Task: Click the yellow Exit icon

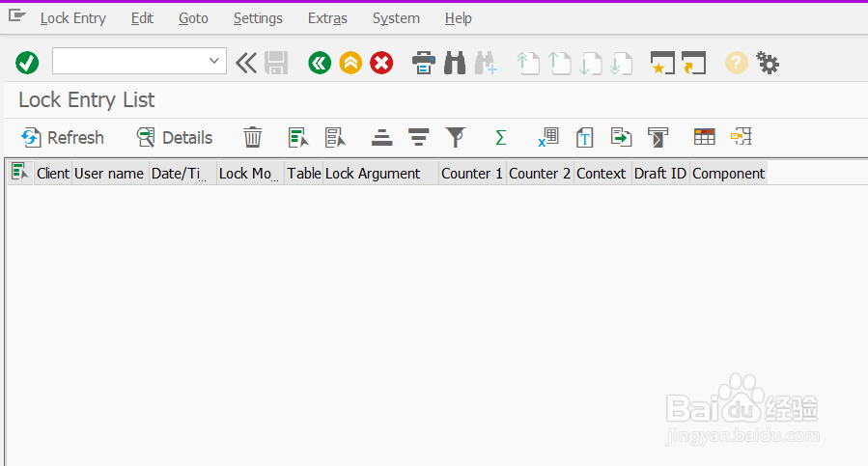Action: 350,63
